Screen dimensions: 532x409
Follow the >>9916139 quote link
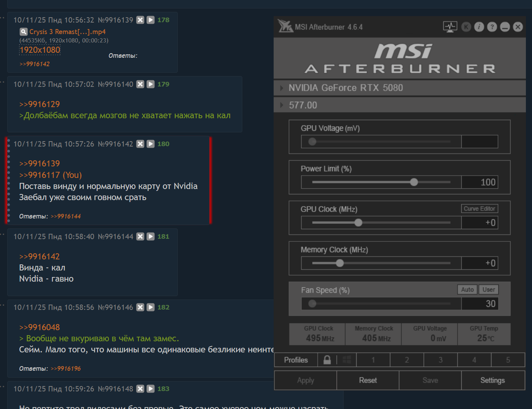tap(39, 163)
